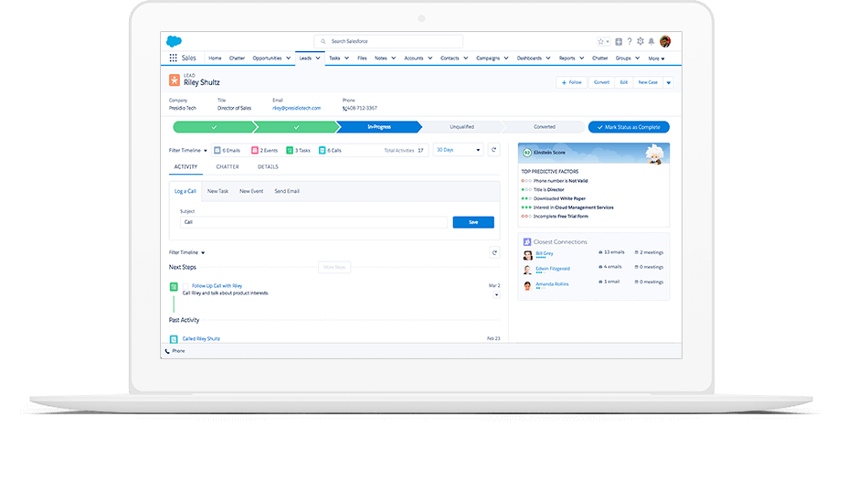Click the orange Lead record icon
This screenshot has width=868, height=490.
click(175, 80)
